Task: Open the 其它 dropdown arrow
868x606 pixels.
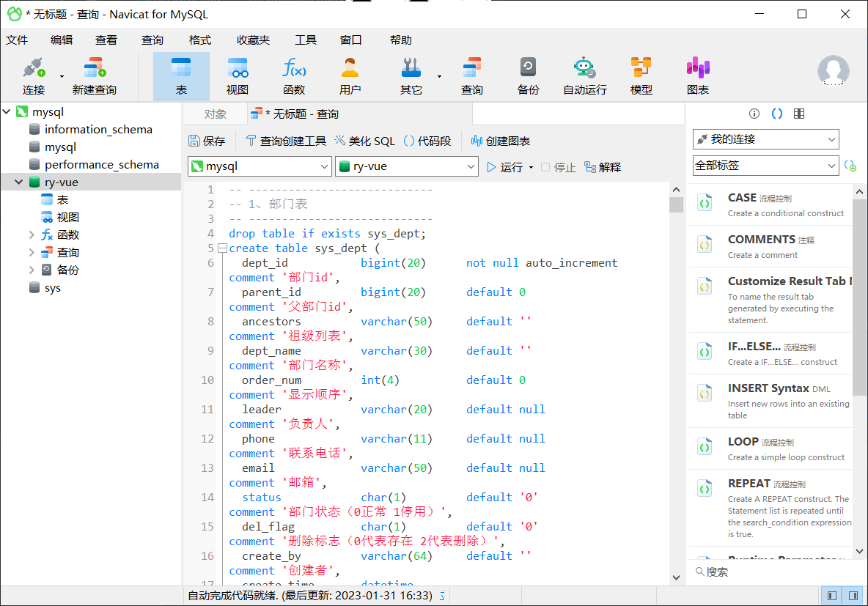Action: (x=440, y=76)
